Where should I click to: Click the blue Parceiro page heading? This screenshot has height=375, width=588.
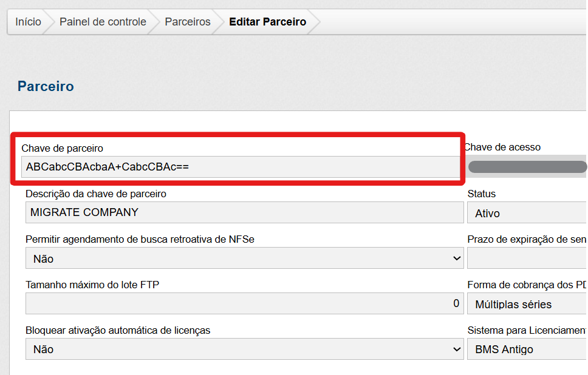pyautogui.click(x=46, y=86)
